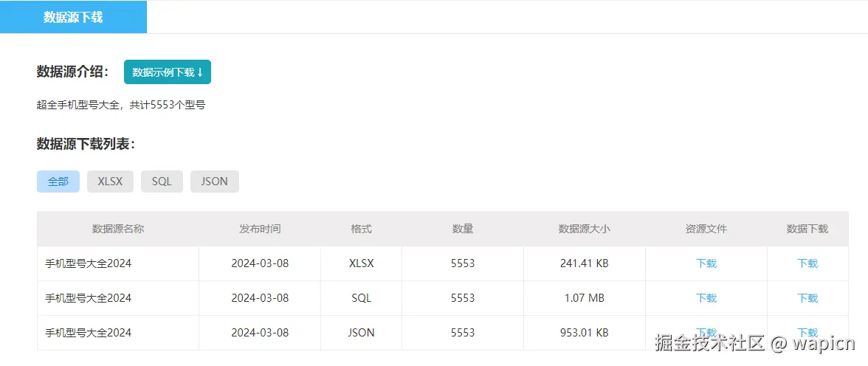
Task: Click the 数据示例下载 button
Action: [168, 72]
